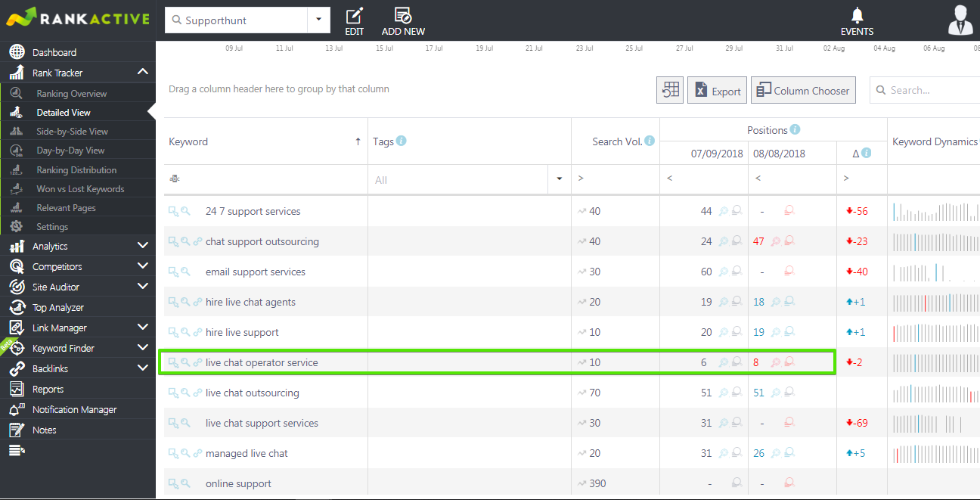Expand the Link Manager section chevron
Viewport: 980px width, 500px height.
(143, 328)
